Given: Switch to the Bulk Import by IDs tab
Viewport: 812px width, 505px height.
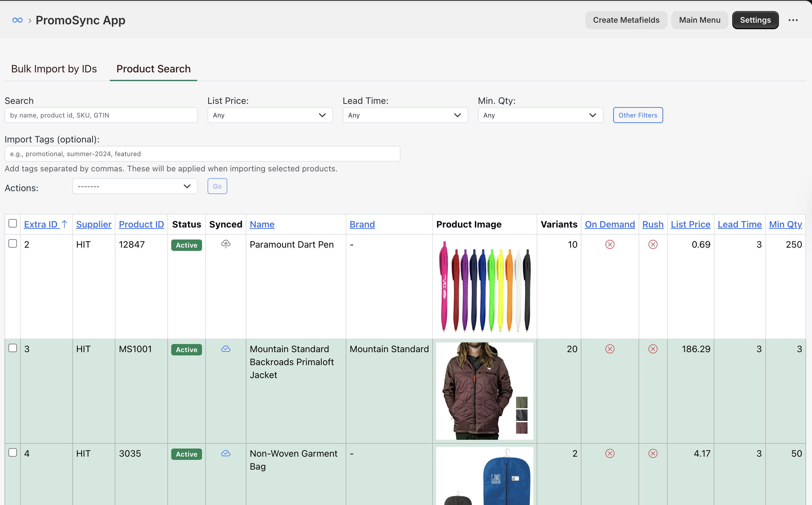Looking at the screenshot, I should click(x=54, y=68).
